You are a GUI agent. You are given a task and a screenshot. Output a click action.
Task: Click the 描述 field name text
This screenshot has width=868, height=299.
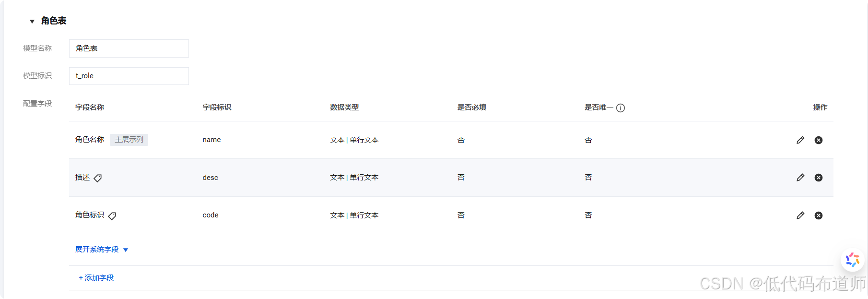tap(82, 178)
